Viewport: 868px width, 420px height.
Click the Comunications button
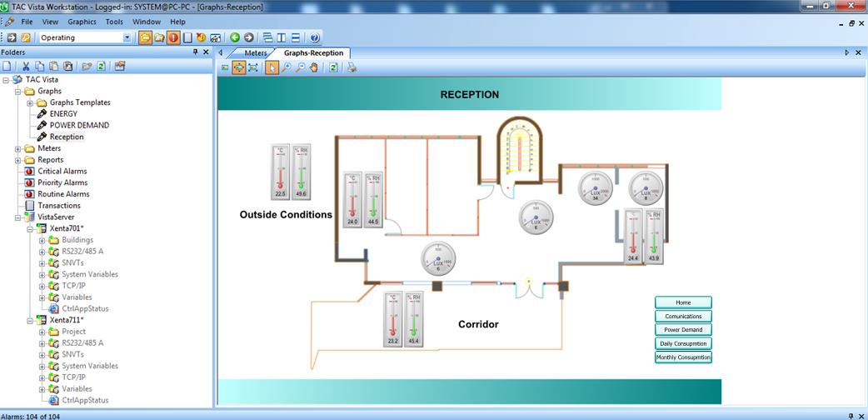pos(683,317)
